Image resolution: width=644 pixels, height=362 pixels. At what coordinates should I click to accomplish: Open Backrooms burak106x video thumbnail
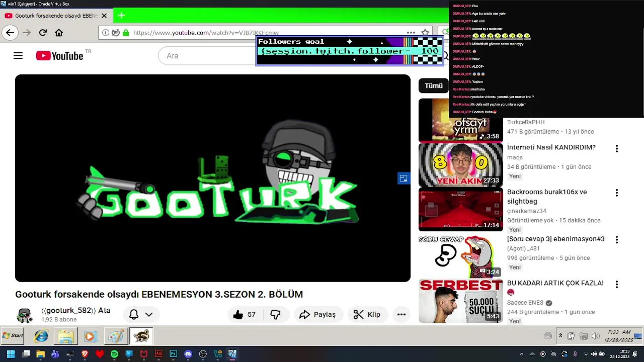pos(460,210)
